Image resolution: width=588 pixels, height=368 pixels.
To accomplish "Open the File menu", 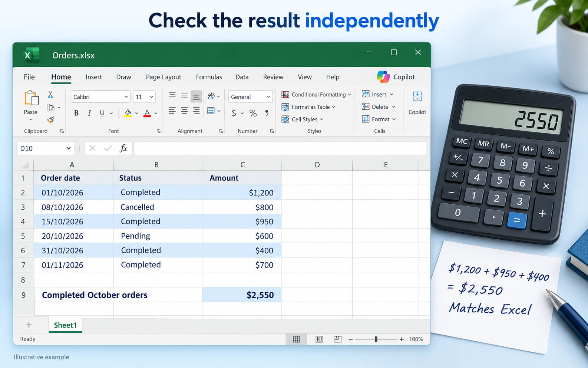I will click(29, 77).
